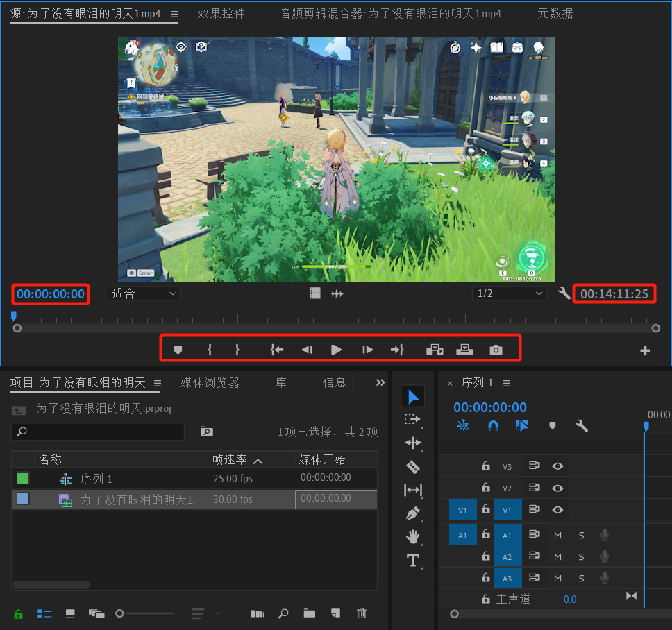Click Drag Audio Only waveform icon
The height and width of the screenshot is (630, 672).
(x=337, y=293)
